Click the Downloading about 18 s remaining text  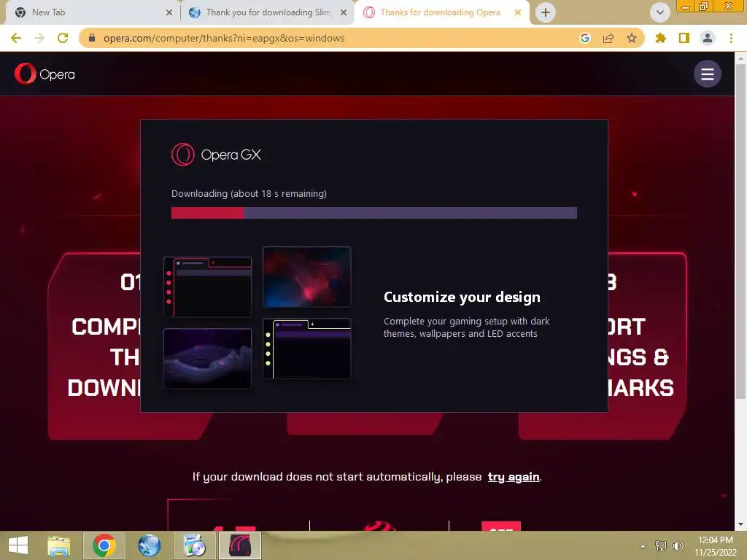249,194
